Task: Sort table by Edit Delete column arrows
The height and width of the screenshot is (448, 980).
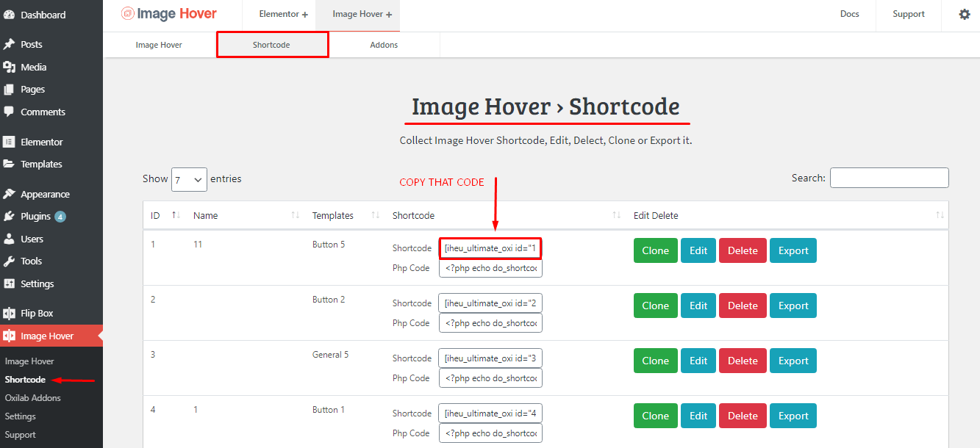Action: click(940, 215)
